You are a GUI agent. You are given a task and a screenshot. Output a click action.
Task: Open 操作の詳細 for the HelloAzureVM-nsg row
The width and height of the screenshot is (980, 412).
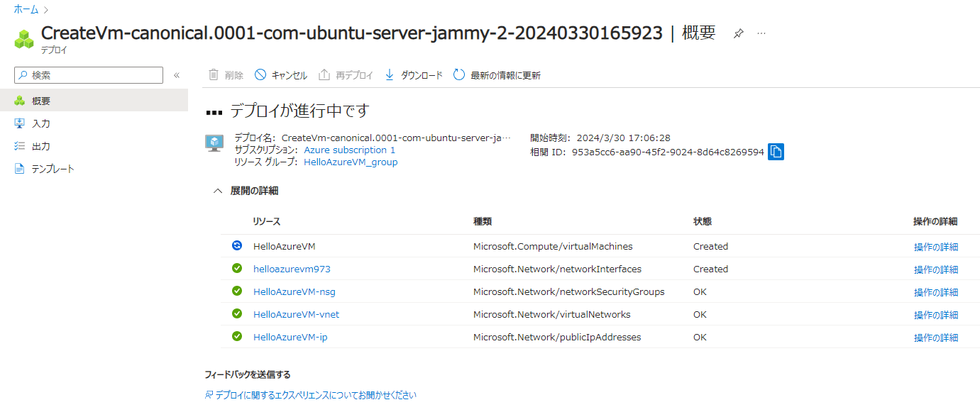click(936, 292)
